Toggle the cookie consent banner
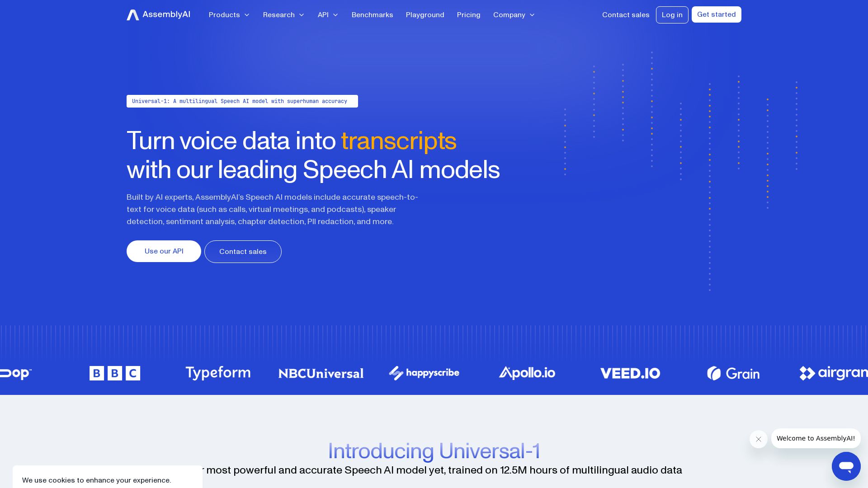868x488 pixels. pos(97,480)
